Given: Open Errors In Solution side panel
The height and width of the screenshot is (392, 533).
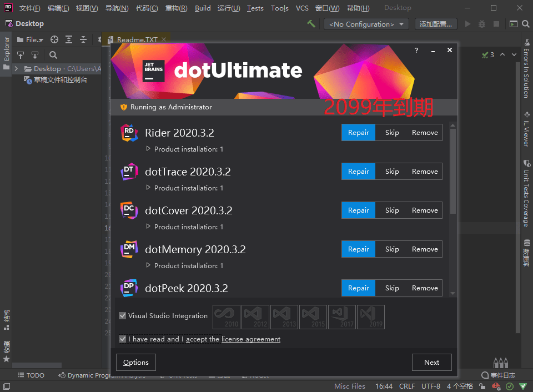Looking at the screenshot, I should pyautogui.click(x=526, y=69).
